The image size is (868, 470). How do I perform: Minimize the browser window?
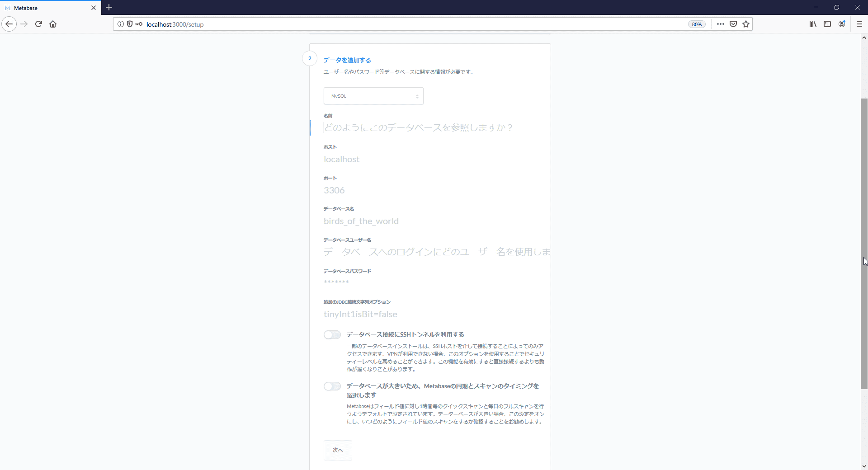click(816, 7)
